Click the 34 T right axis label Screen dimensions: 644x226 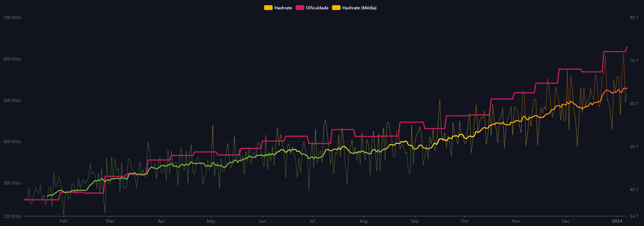pos(634,216)
